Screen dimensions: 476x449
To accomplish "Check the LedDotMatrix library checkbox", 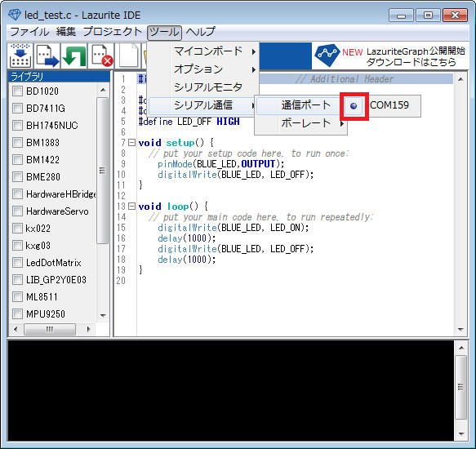I will tap(18, 262).
